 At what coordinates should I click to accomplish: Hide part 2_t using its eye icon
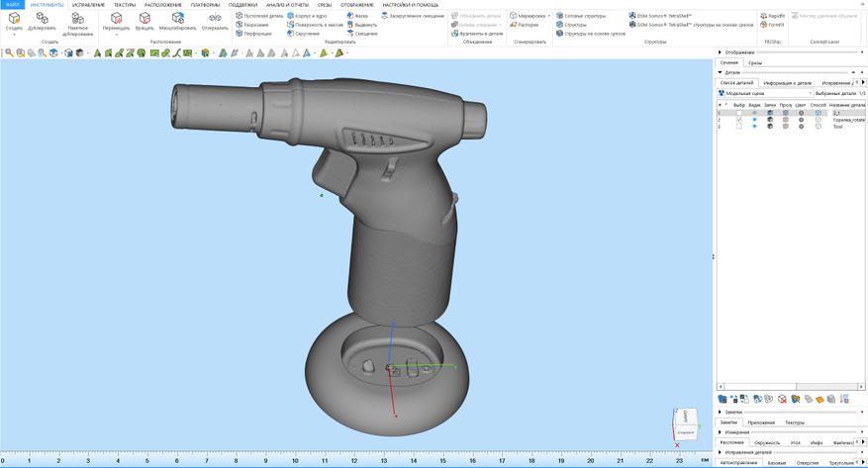pos(754,113)
